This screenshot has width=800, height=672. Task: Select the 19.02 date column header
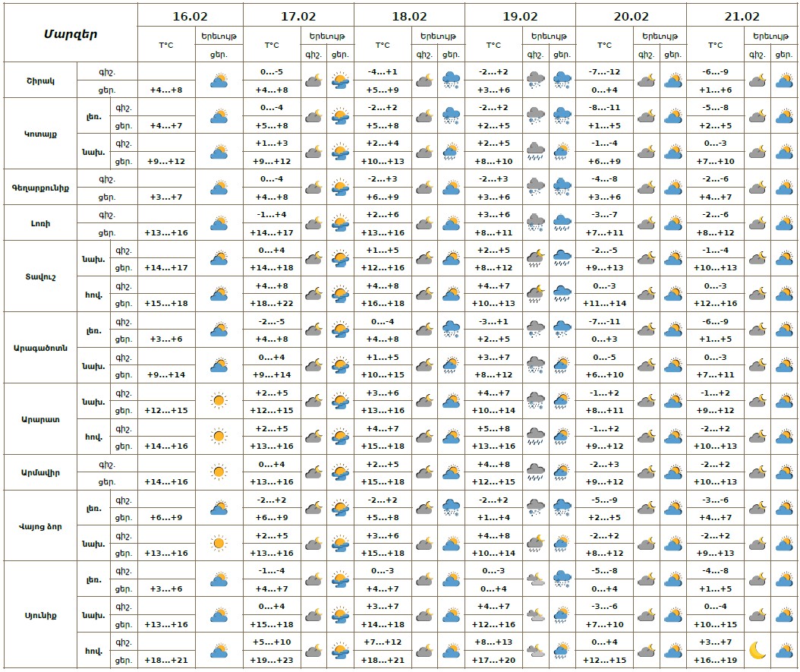point(520,16)
